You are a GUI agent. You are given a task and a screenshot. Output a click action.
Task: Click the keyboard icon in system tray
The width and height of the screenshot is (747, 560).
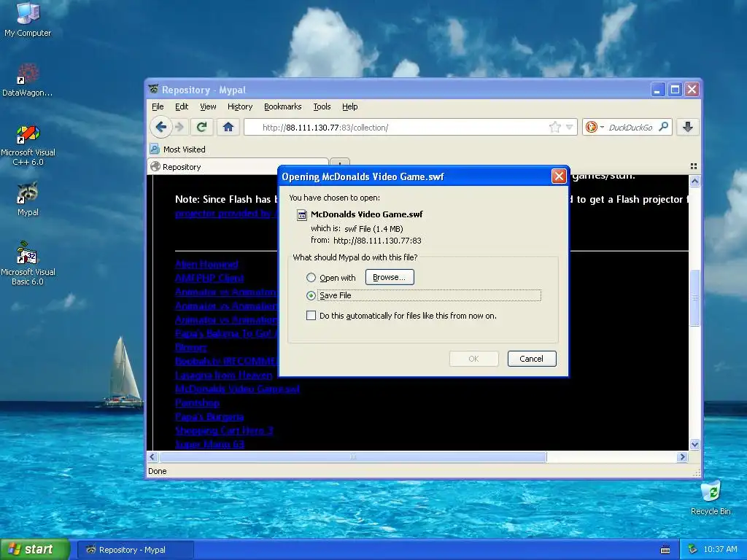click(x=665, y=550)
